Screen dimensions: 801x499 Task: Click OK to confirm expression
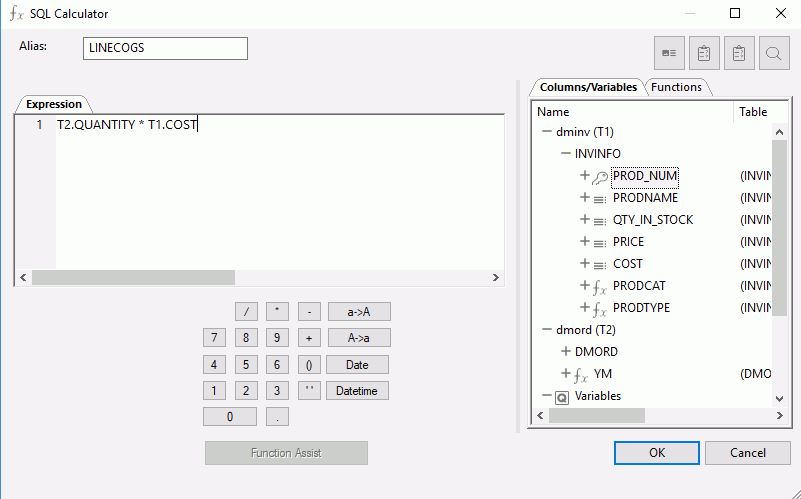[x=657, y=453]
